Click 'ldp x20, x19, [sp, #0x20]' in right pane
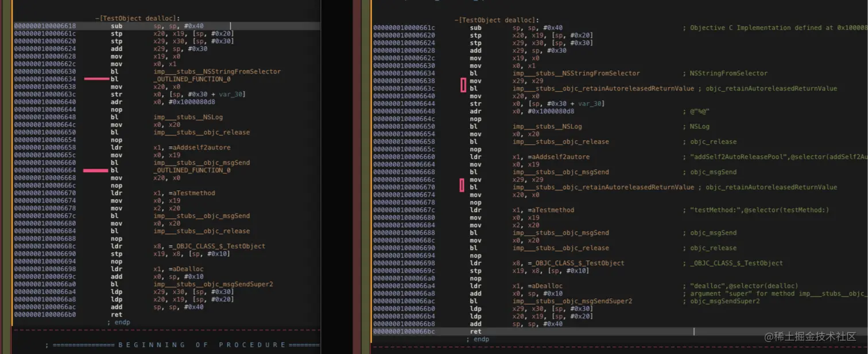Viewport: 868px width, 354px height. tap(532, 316)
